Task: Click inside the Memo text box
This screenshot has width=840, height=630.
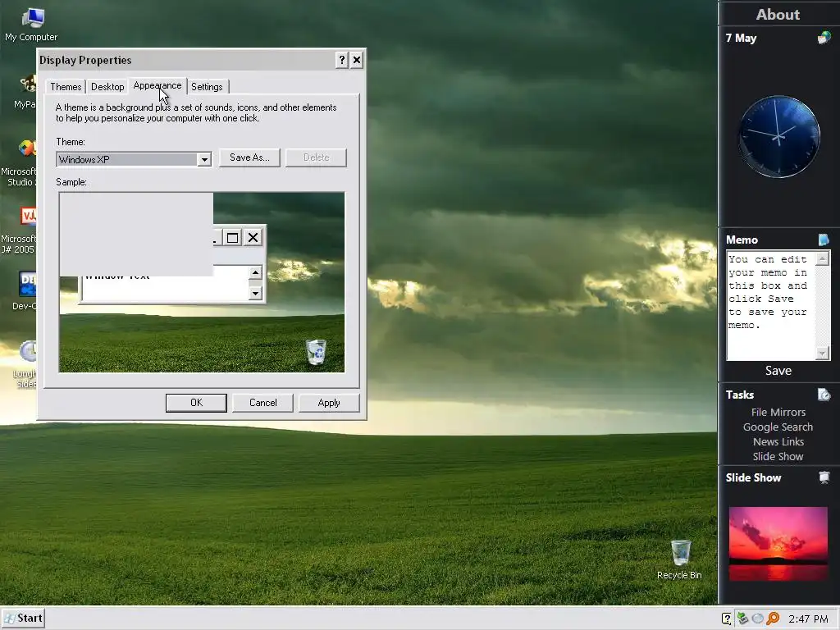Action: point(771,306)
